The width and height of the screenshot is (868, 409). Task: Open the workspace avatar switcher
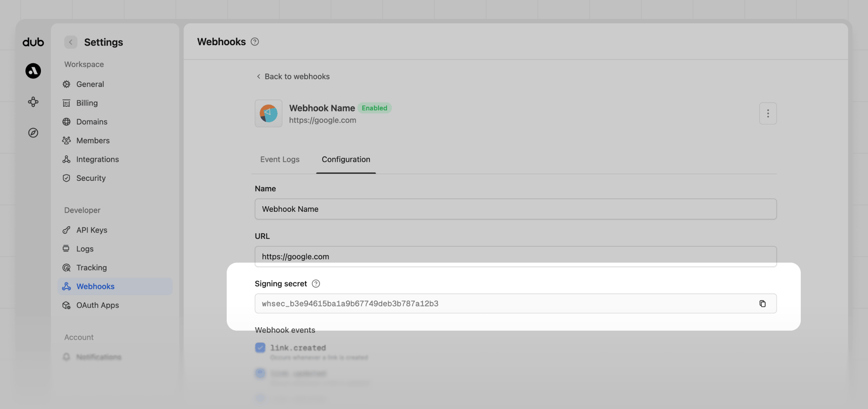click(33, 71)
